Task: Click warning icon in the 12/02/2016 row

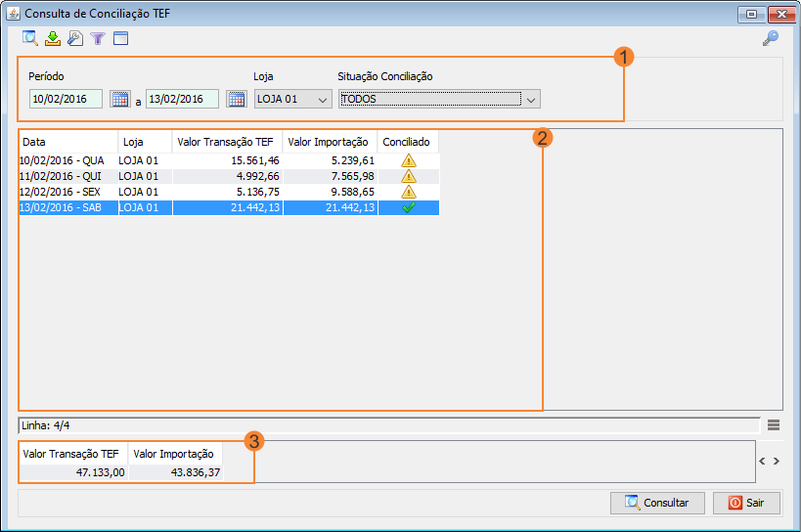Action: point(408,192)
